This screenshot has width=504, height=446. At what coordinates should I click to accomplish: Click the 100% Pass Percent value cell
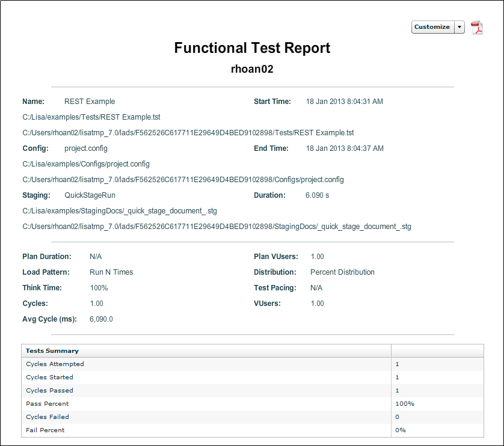(x=402, y=403)
